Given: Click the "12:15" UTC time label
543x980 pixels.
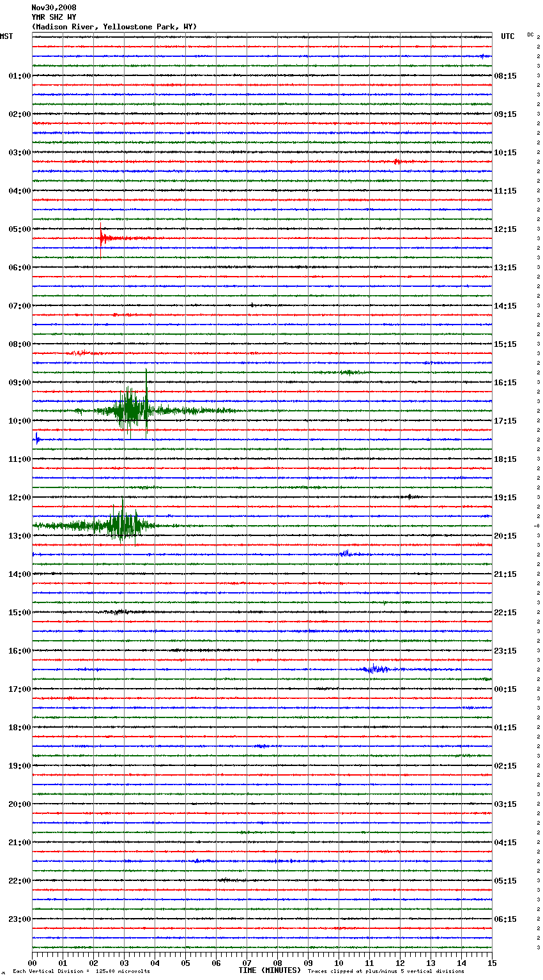Looking at the screenshot, I should coord(505,229).
